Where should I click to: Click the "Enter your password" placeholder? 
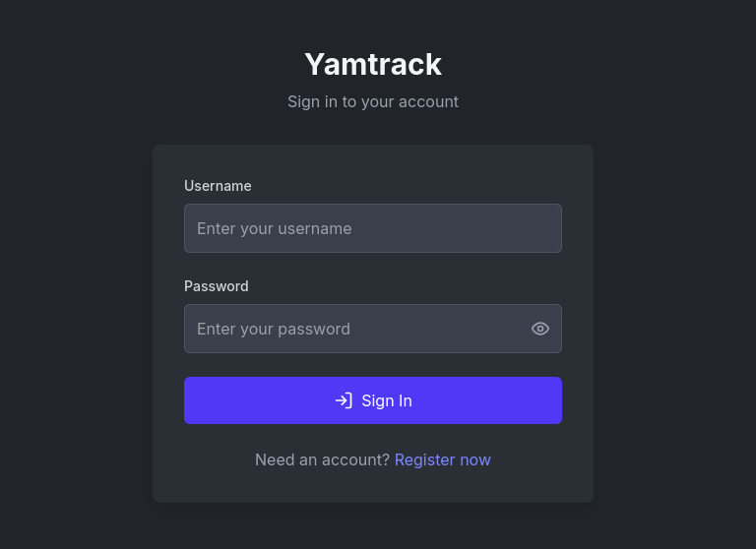click(274, 329)
